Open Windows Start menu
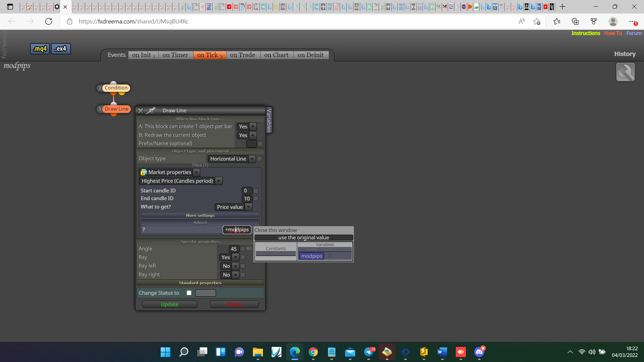This screenshot has width=644, height=362. 165,352
